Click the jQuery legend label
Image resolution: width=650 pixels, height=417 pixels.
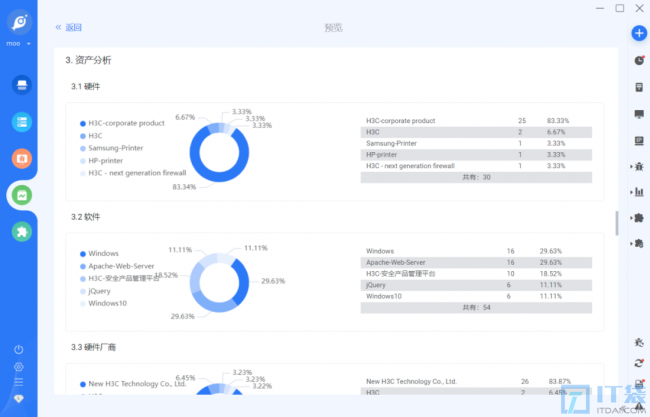tap(99, 291)
